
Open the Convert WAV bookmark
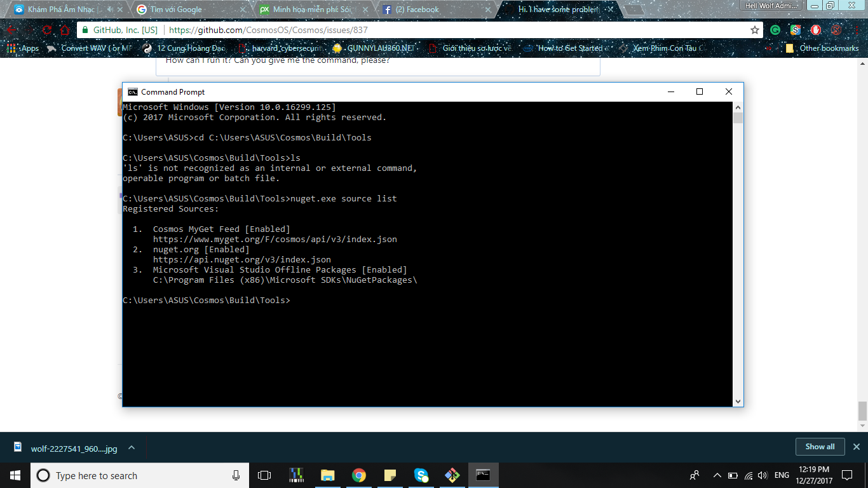(90, 48)
